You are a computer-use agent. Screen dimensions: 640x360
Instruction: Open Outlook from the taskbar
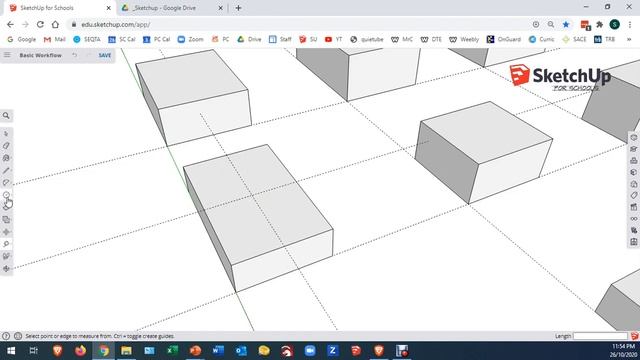click(x=241, y=351)
